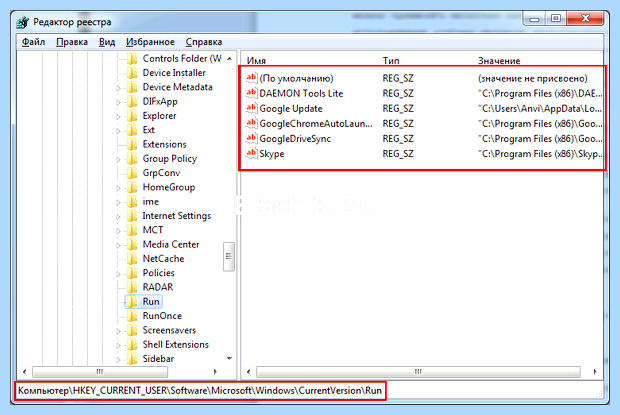Select the Extensions folder icon
The width and height of the screenshot is (620, 415).
click(x=132, y=144)
